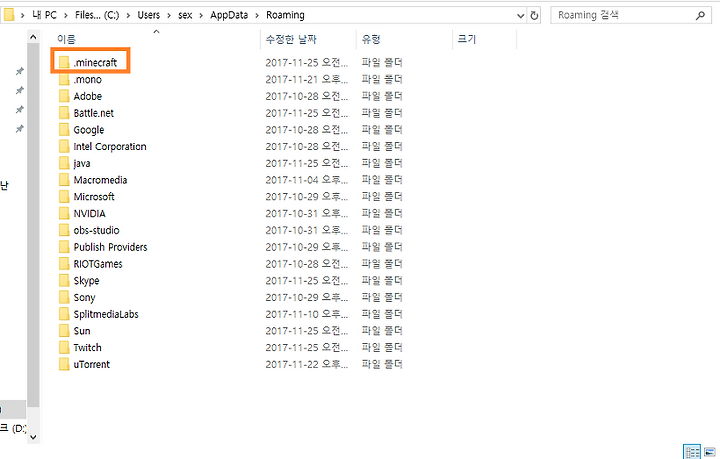Click navigation pane scroll down arrow
The height and width of the screenshot is (459, 720).
pyautogui.click(x=33, y=437)
